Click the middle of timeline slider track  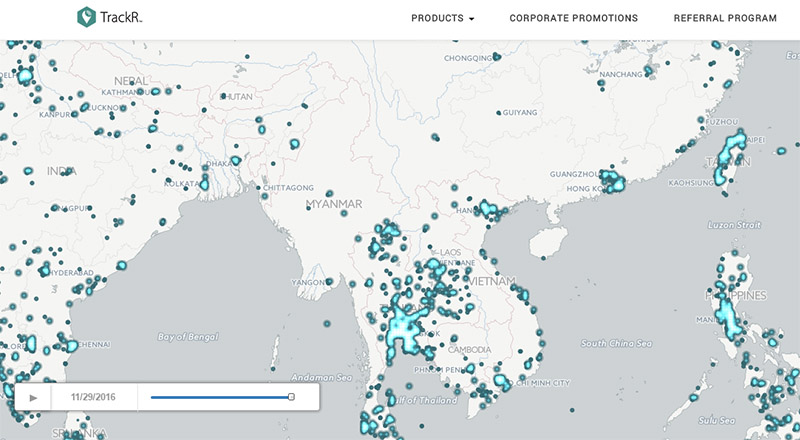tap(220, 397)
